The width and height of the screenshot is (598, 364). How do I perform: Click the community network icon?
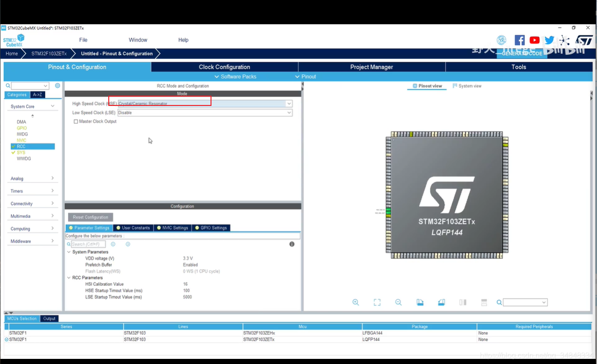click(564, 40)
